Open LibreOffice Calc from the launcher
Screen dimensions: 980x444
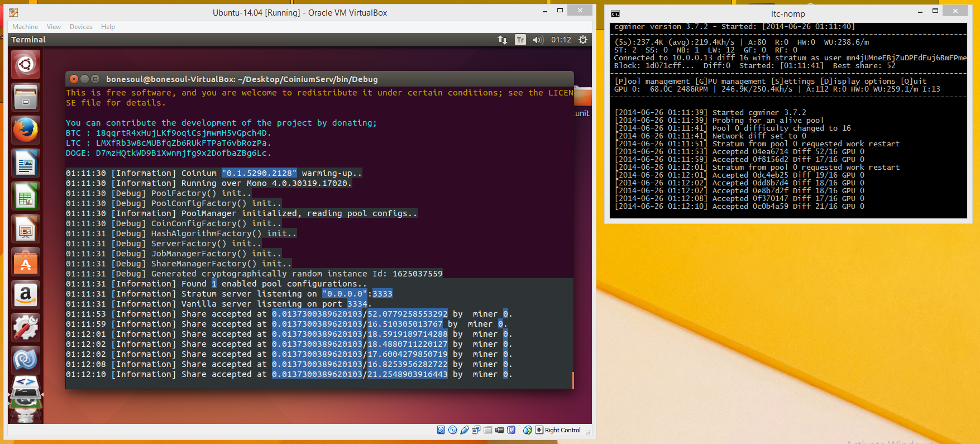[26, 196]
